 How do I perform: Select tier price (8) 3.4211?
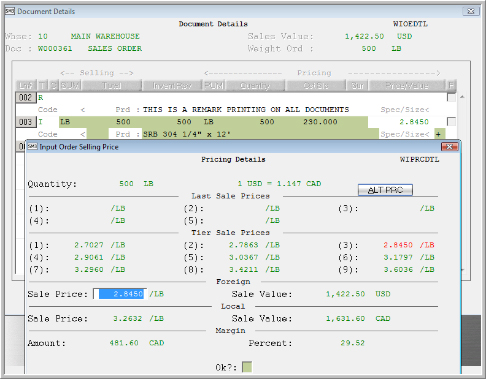(243, 269)
